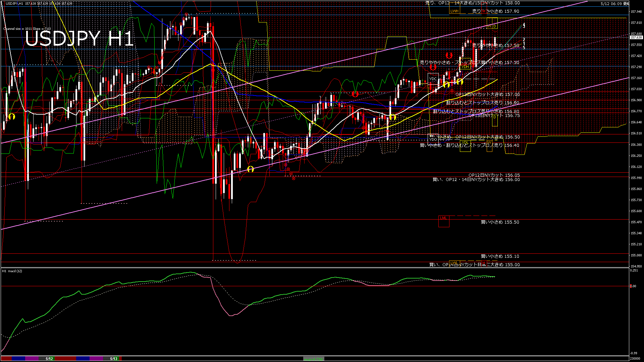
Task: Select the 156.05 OP NY-cut label
Action: click(x=494, y=175)
